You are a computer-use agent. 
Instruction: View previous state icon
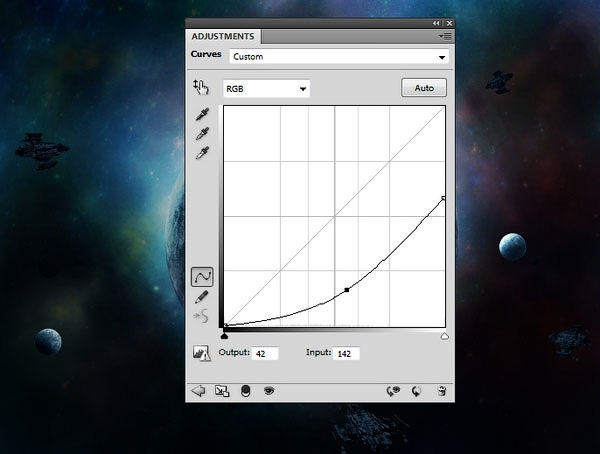[x=393, y=391]
